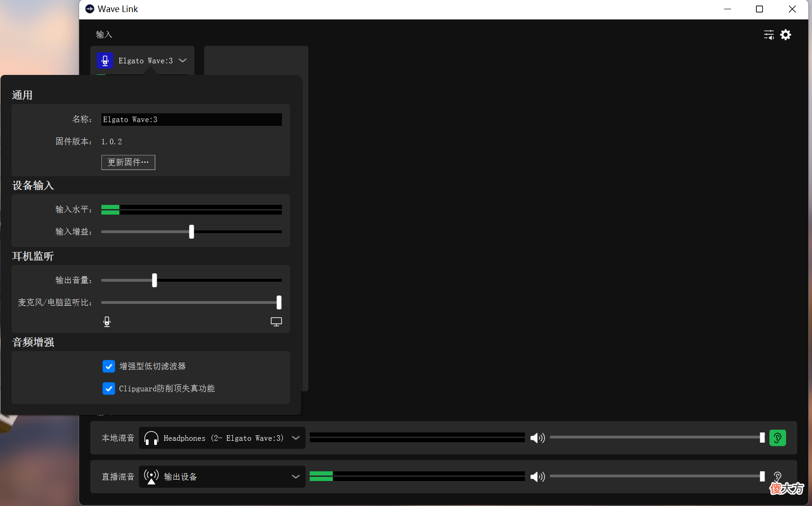Screen dimensions: 812x506
Task: Click the 通用 section heading
Action: coord(22,95)
